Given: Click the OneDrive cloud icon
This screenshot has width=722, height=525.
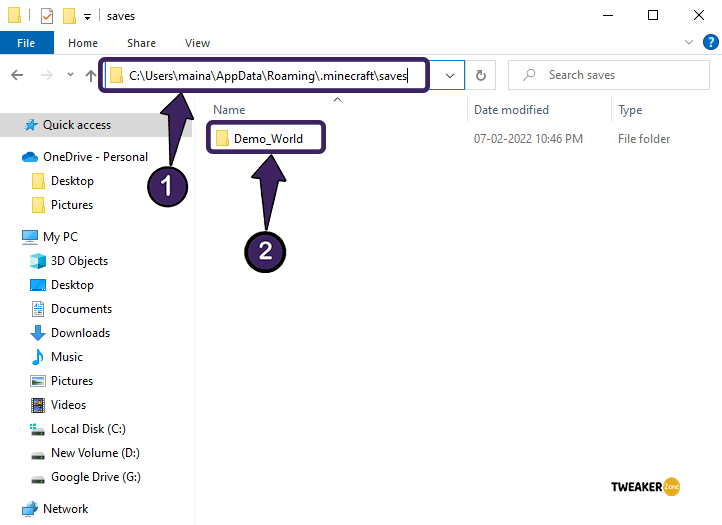Looking at the screenshot, I should (30, 157).
